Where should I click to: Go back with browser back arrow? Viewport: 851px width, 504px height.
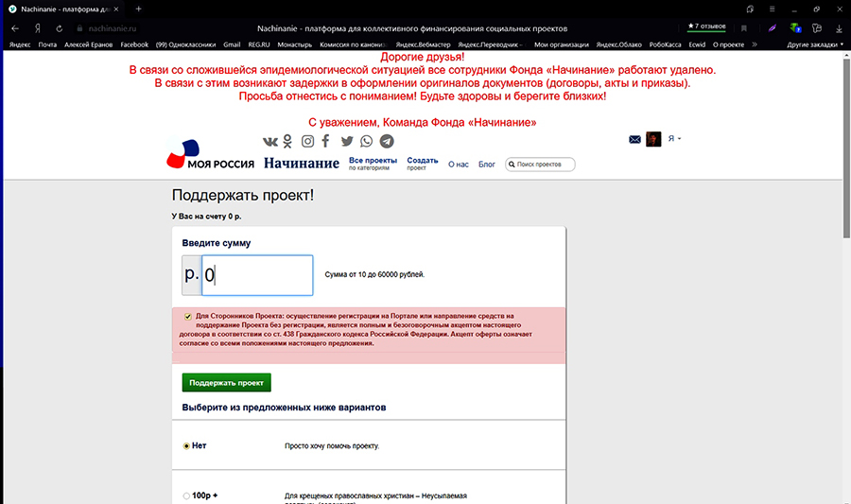pos(15,28)
